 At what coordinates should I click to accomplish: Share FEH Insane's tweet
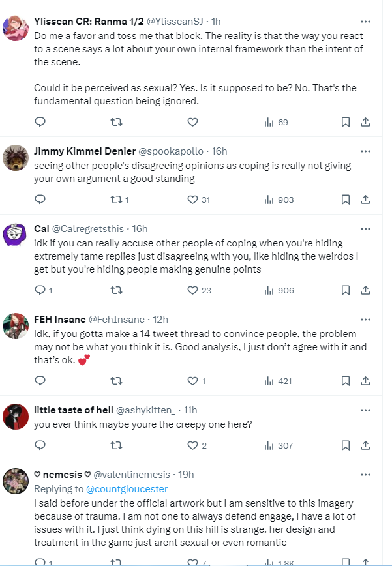(365, 380)
